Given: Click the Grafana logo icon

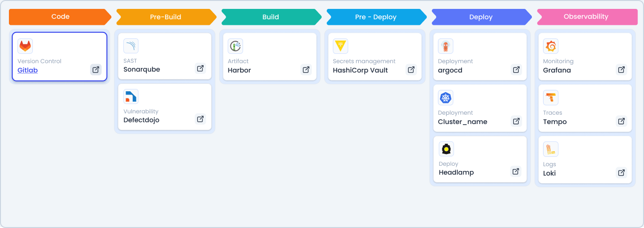Looking at the screenshot, I should [x=551, y=46].
